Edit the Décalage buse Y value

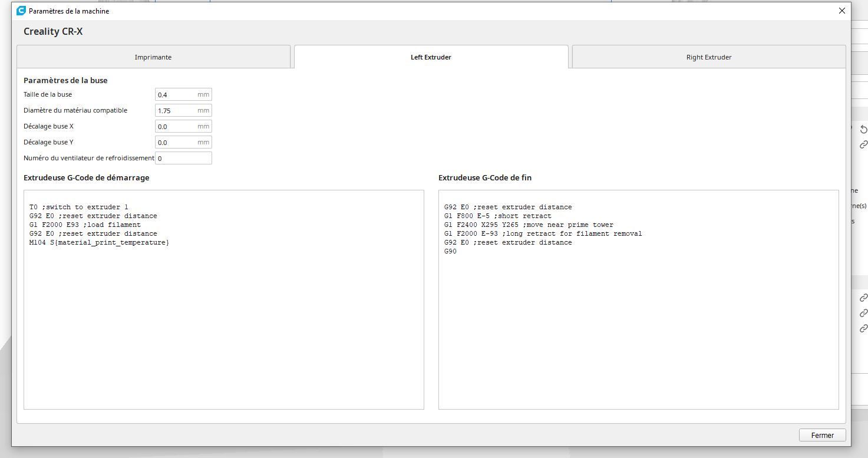click(x=183, y=142)
